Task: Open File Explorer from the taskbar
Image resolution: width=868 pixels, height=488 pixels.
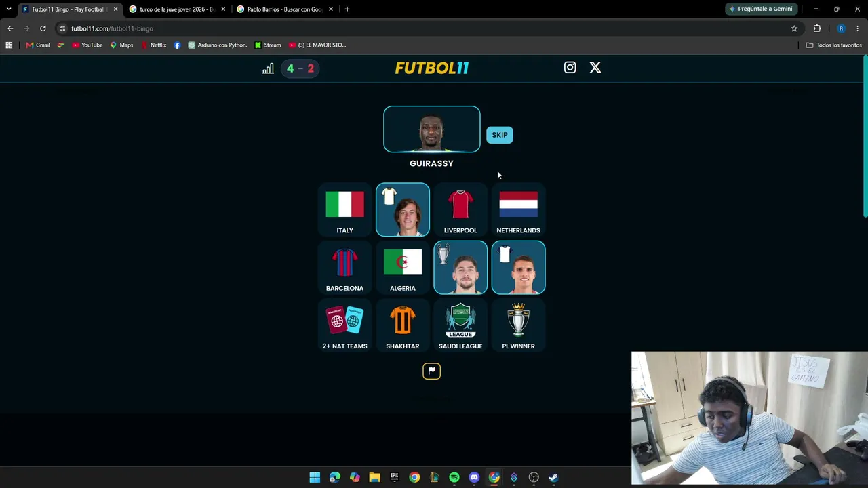Action: [374, 477]
